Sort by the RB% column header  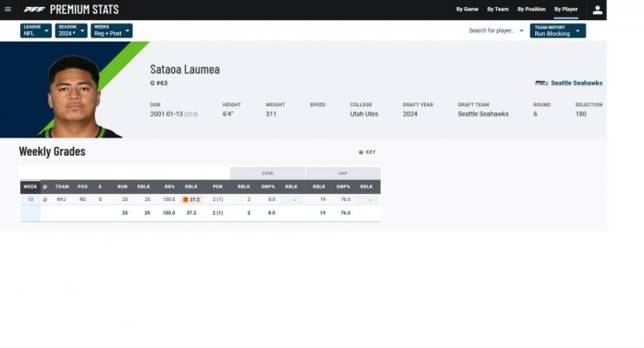[170, 187]
